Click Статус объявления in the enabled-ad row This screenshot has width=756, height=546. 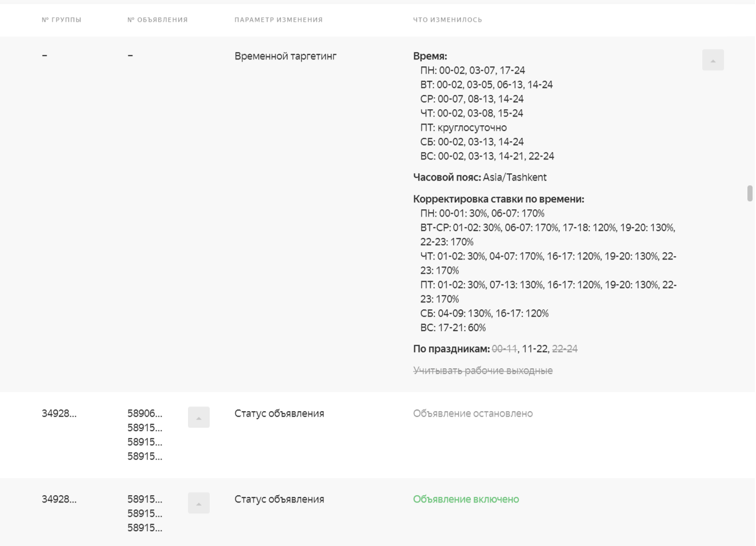coord(279,499)
